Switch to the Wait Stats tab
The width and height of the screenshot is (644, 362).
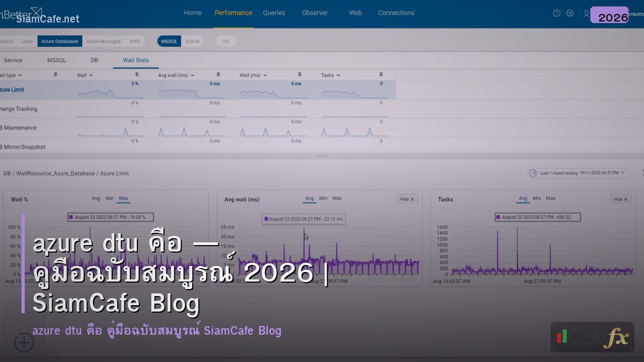coord(136,60)
